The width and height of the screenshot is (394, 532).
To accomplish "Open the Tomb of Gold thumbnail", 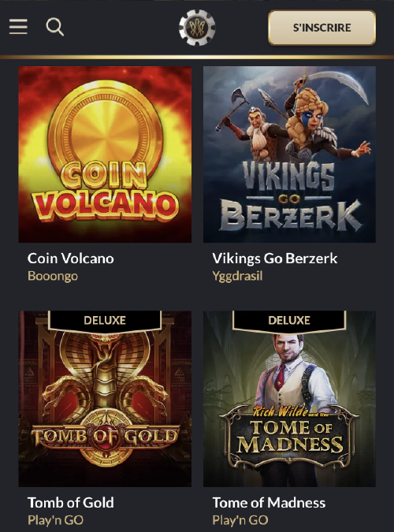I will point(105,399).
